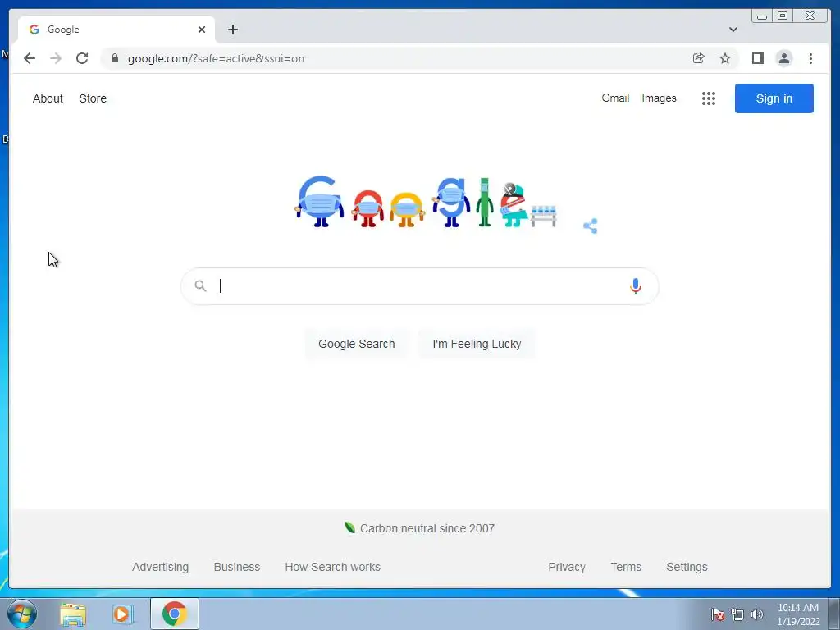Image resolution: width=840 pixels, height=630 pixels.
Task: Open the Windows Start menu
Action: click(x=22, y=614)
